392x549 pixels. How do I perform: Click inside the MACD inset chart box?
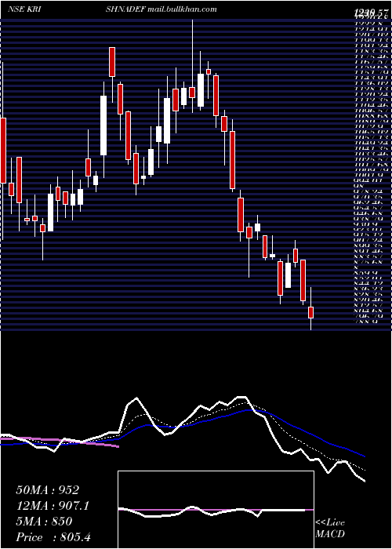(216, 510)
